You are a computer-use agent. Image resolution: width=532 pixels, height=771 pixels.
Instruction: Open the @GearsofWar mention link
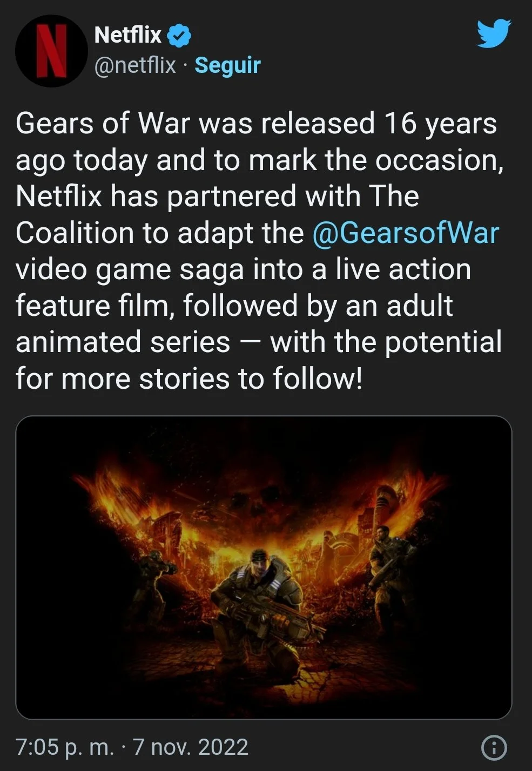coord(406,233)
